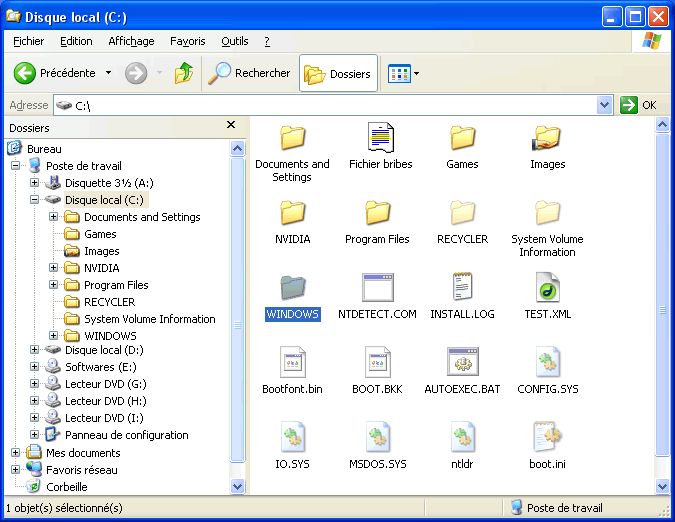Collapse the Poste de travail tree node
Screen dimensions: 675x522
click(x=15, y=166)
